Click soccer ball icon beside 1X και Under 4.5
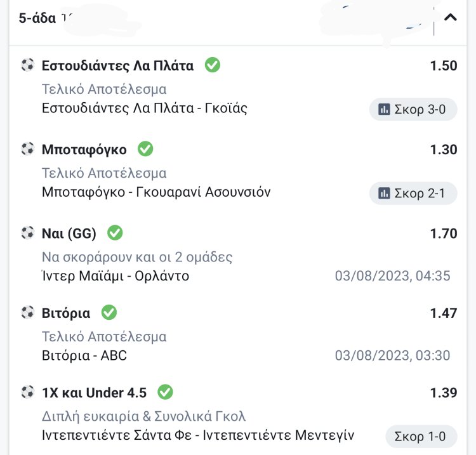 tap(27, 392)
